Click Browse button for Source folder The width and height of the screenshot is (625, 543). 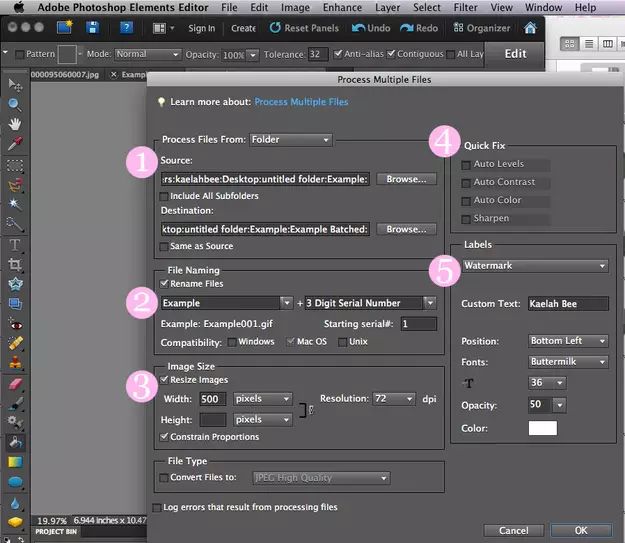(x=406, y=179)
